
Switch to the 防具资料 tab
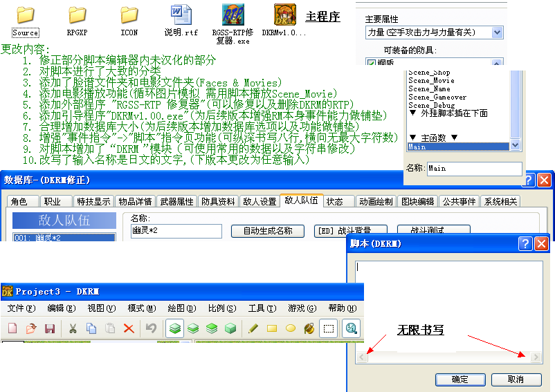pos(218,201)
